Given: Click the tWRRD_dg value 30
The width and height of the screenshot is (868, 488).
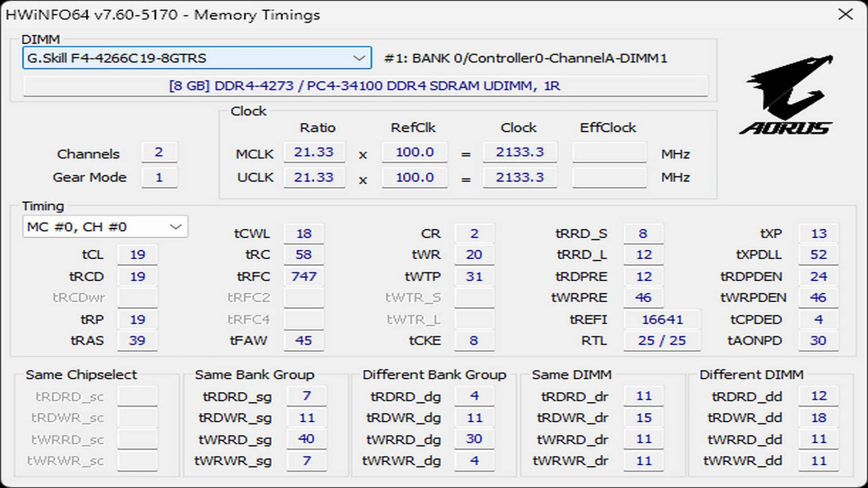Looking at the screenshot, I should (x=474, y=439).
